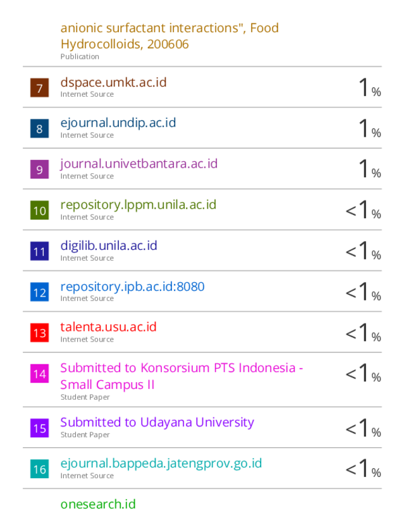
Task: Open repository.lppm.unila.ac.id source
Action: [x=138, y=205]
